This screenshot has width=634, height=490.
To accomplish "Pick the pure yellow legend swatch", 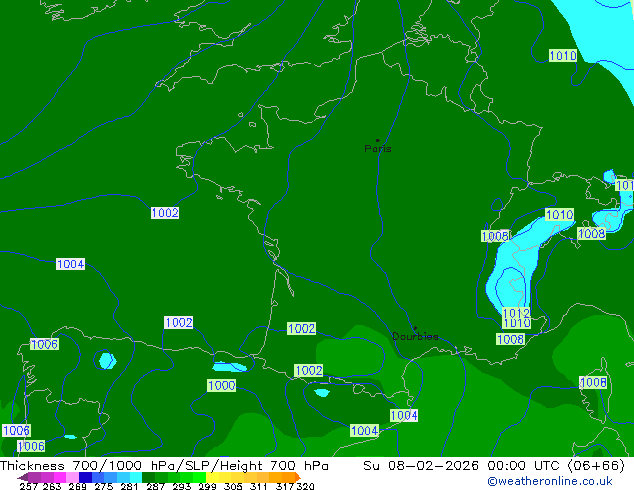I will 212,477.
